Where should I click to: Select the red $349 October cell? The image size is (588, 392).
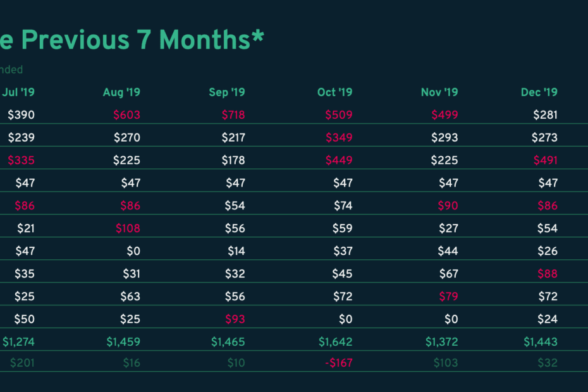pos(339,138)
